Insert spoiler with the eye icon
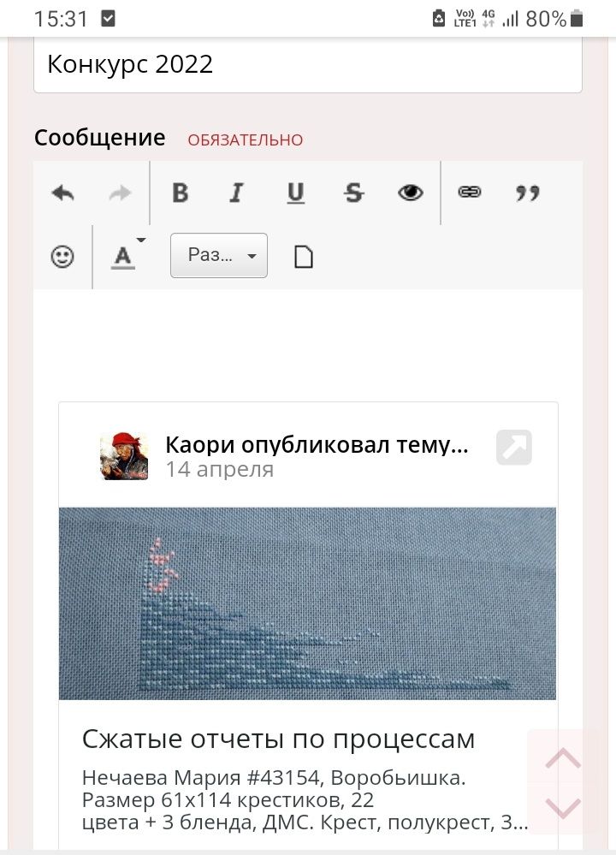This screenshot has width=616, height=855. click(x=411, y=193)
